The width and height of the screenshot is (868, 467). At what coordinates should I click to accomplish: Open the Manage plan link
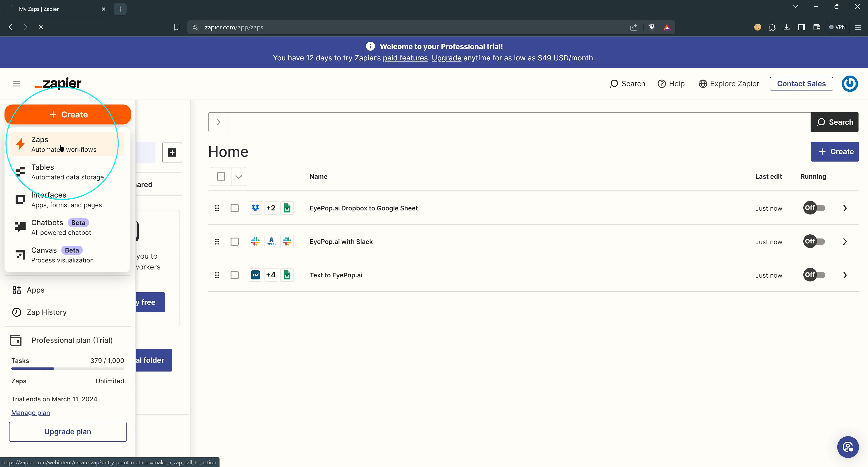[30, 412]
